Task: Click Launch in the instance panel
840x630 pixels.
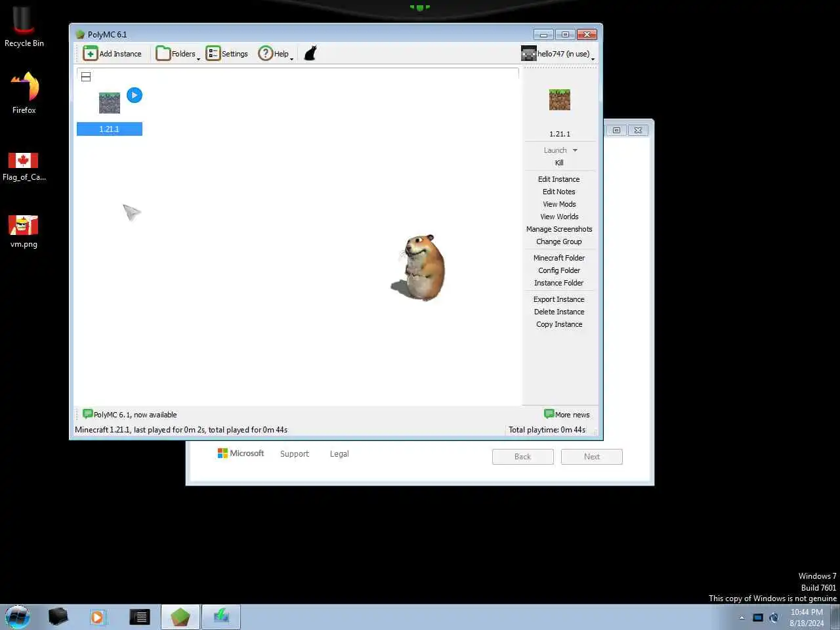Action: [555, 150]
